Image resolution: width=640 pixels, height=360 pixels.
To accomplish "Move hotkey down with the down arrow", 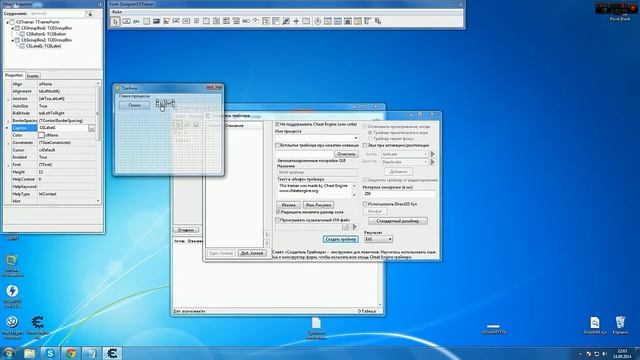I will click(x=267, y=244).
